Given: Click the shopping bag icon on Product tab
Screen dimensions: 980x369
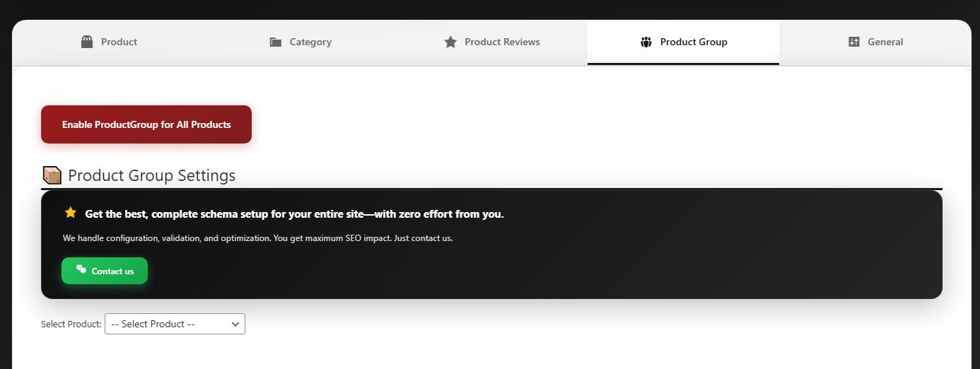Looking at the screenshot, I should tap(87, 42).
